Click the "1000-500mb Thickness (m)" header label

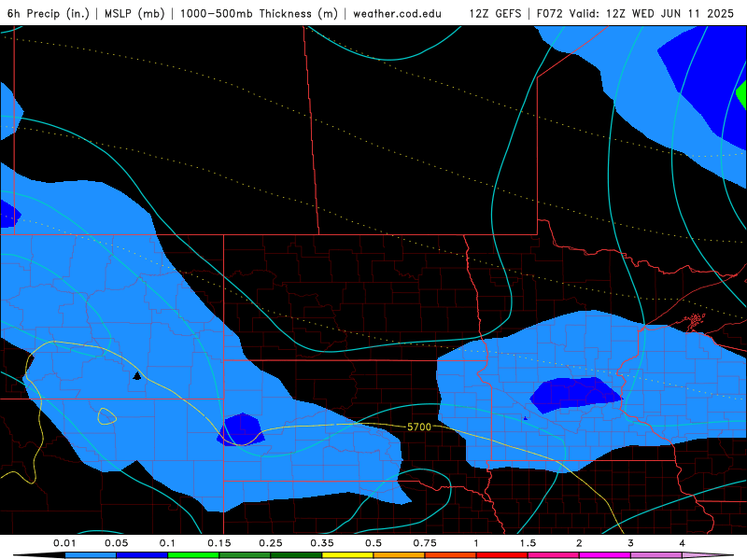(259, 14)
